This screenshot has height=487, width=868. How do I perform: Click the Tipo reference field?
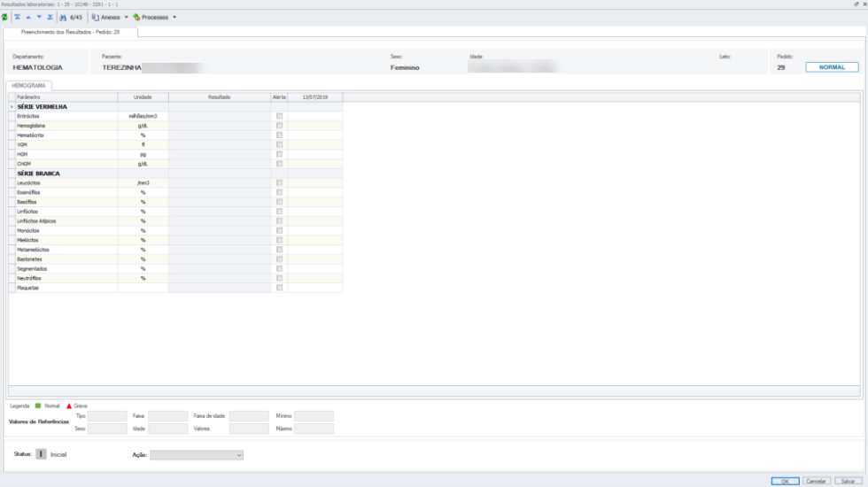(107, 416)
